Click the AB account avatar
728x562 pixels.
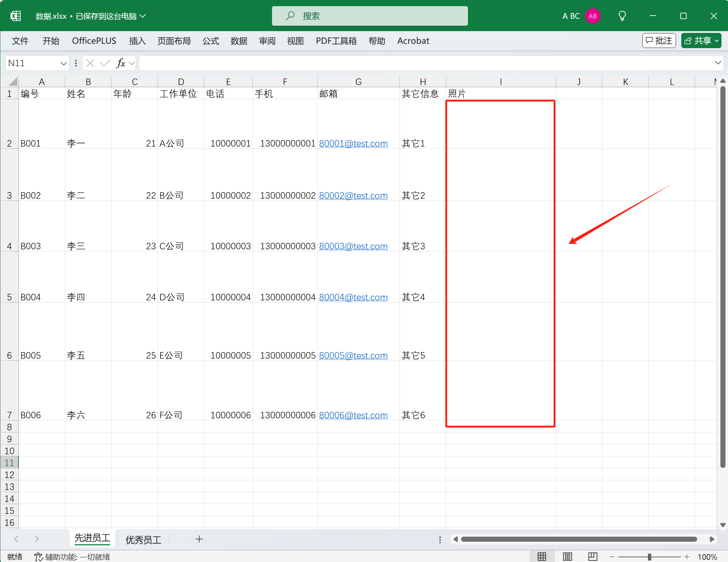pyautogui.click(x=593, y=16)
